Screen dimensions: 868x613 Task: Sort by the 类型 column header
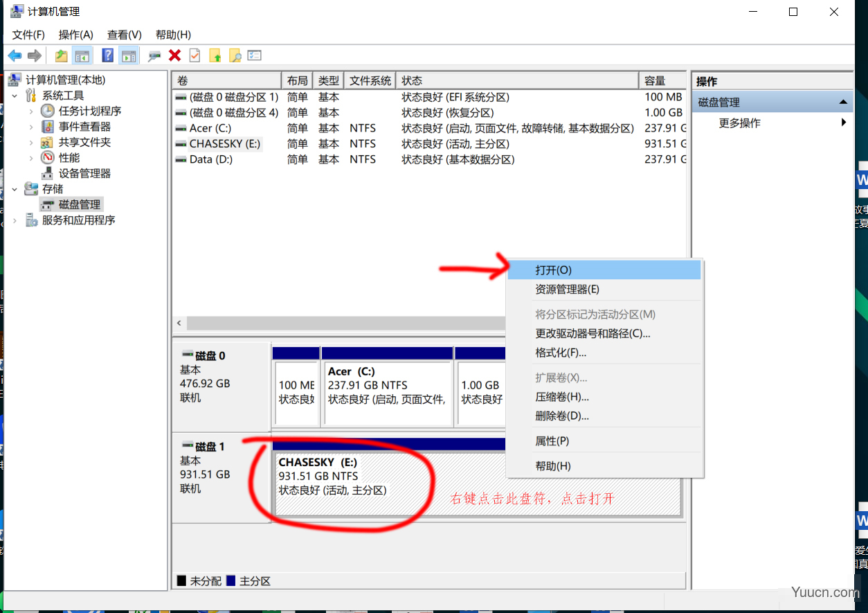coord(329,80)
